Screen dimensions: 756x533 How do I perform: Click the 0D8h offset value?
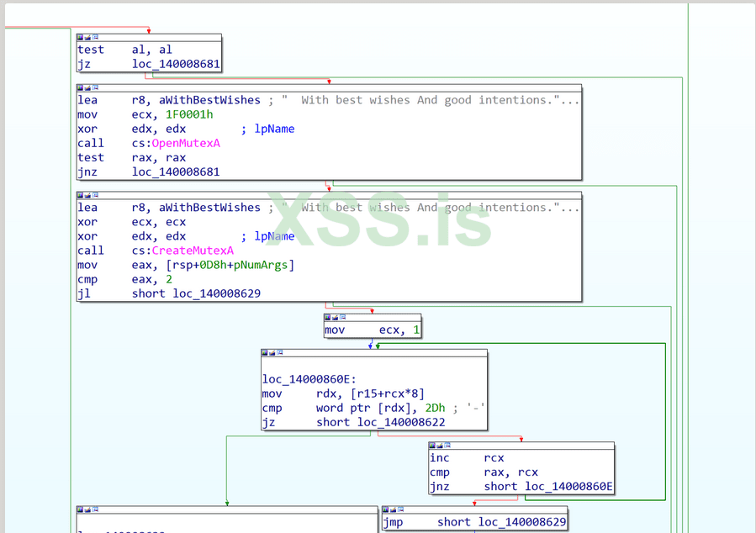coord(213,265)
